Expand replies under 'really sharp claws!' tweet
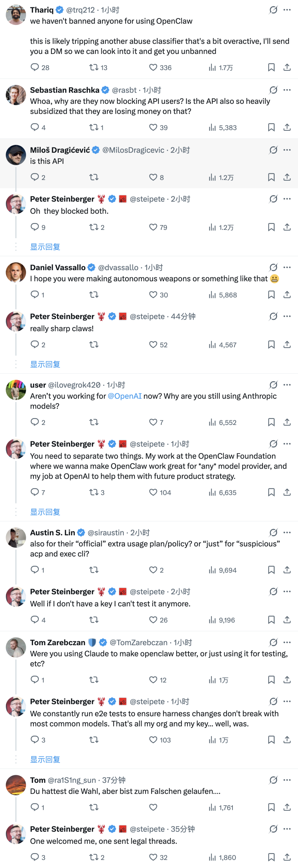 [x=45, y=364]
